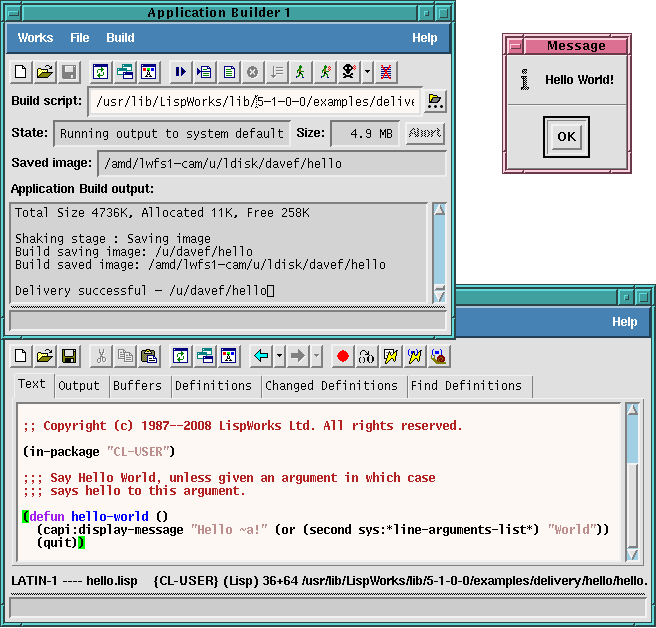Click the Edit build script page icon
Image resolution: width=656 pixels, height=628 pixels.
click(x=229, y=72)
